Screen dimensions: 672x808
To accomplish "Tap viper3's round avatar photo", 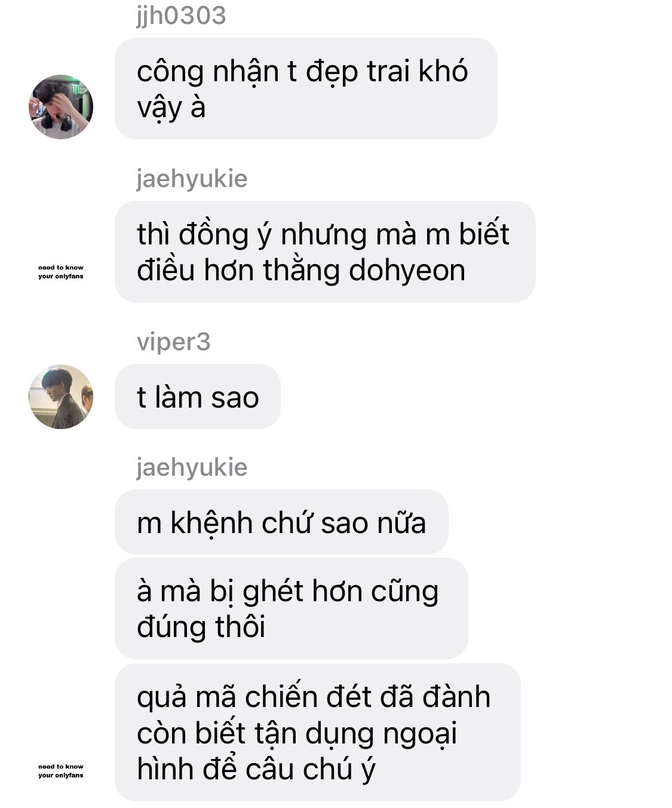I will click(61, 397).
